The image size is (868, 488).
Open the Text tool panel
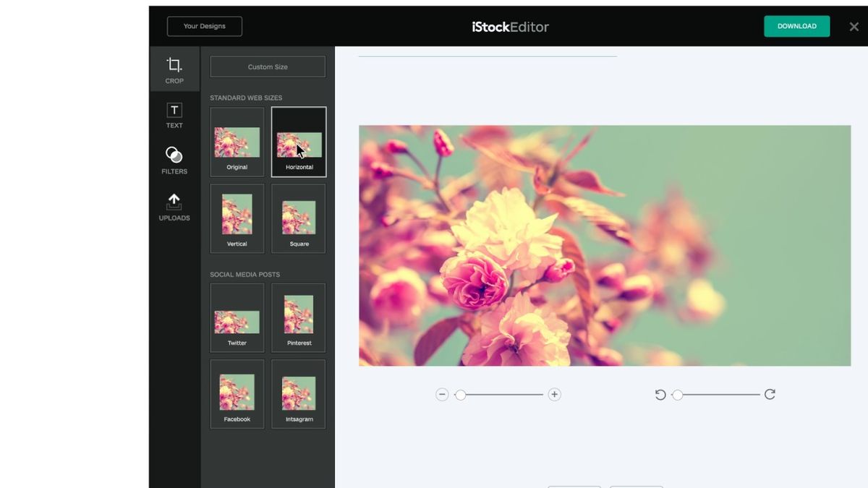(174, 116)
